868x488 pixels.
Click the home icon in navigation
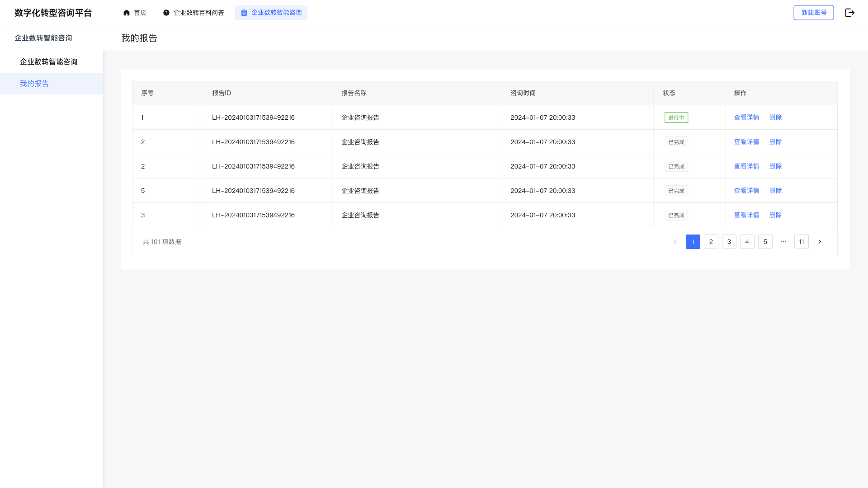127,13
